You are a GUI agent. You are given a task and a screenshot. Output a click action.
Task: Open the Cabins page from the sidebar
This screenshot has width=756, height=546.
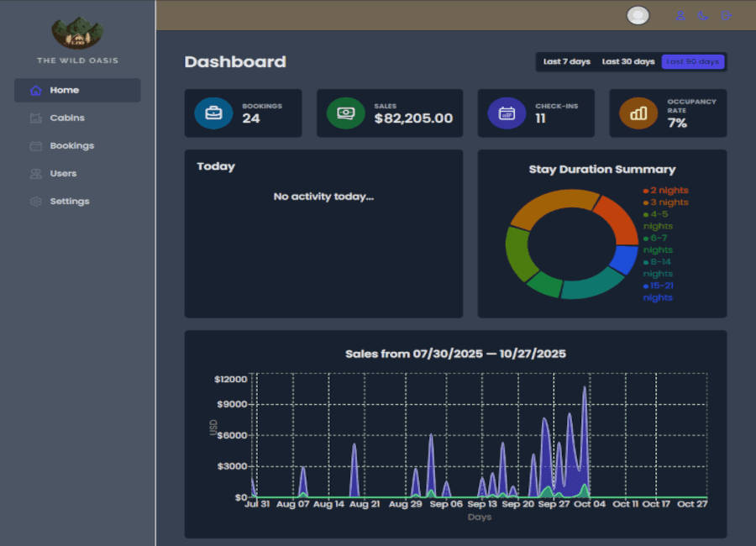[67, 118]
